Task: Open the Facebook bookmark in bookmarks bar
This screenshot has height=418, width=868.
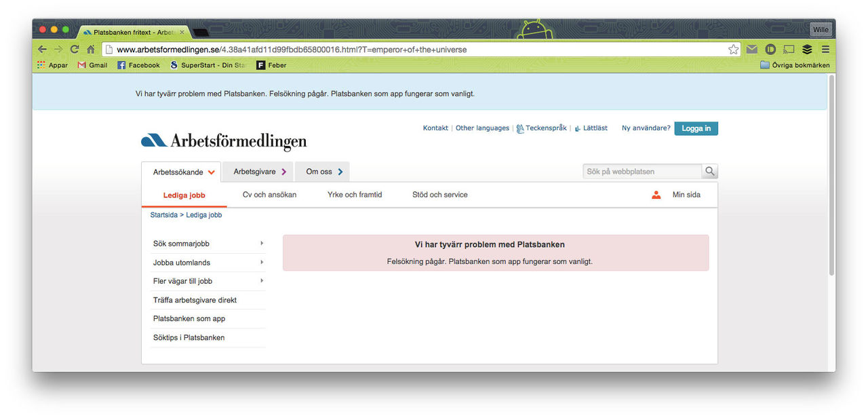Action: (x=138, y=65)
